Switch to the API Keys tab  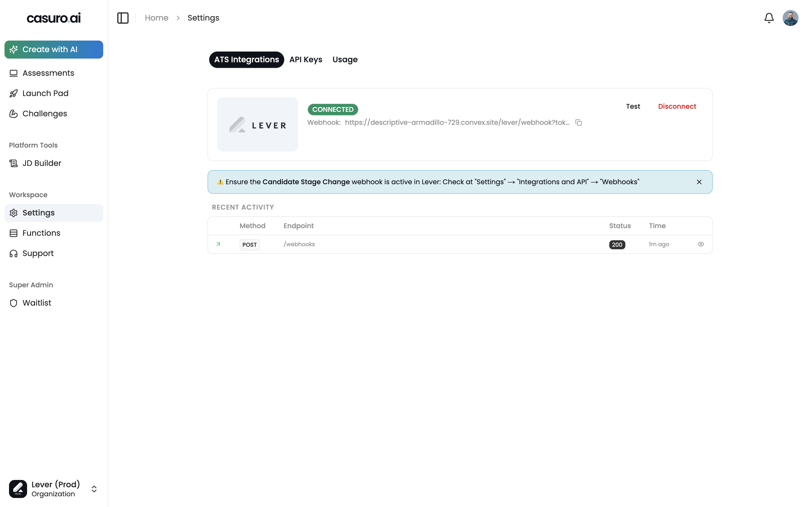(305, 60)
